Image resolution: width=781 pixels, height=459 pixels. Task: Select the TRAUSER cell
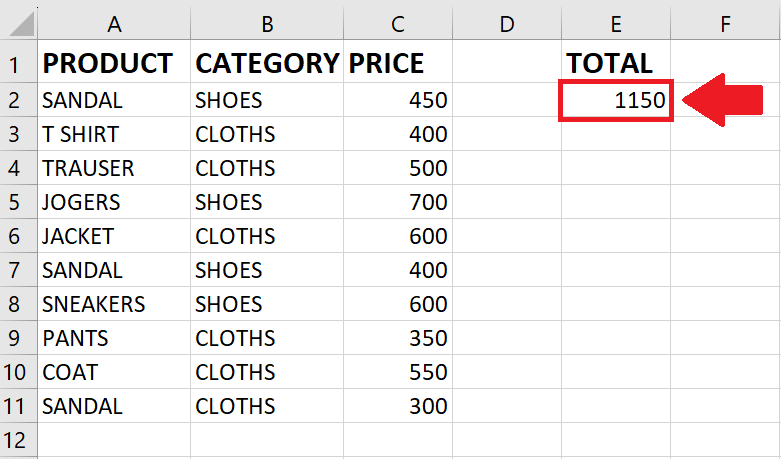114,168
